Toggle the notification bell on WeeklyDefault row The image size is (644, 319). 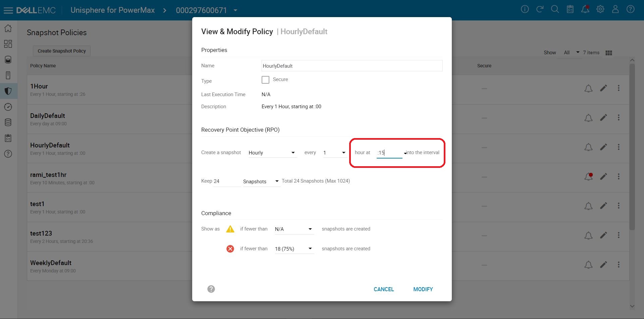click(588, 265)
